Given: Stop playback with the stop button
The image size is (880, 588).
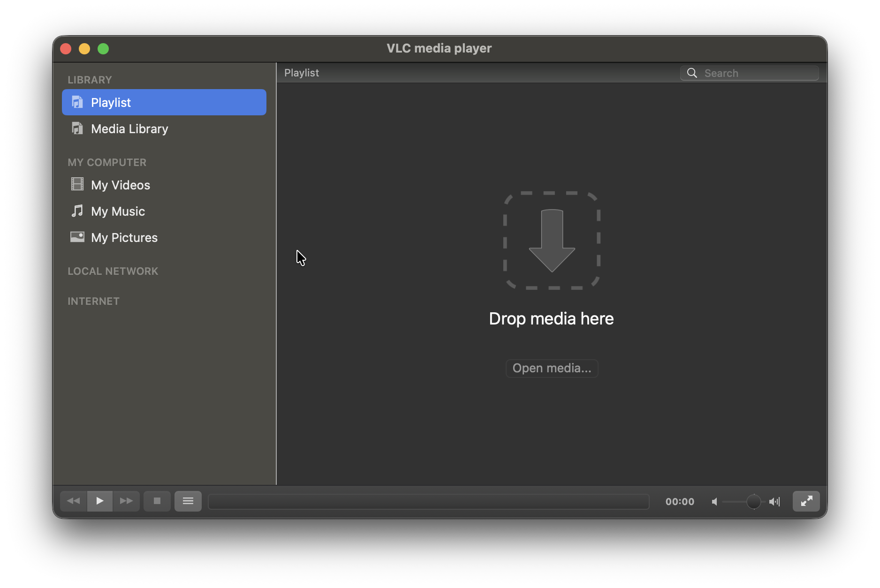Looking at the screenshot, I should pyautogui.click(x=157, y=501).
